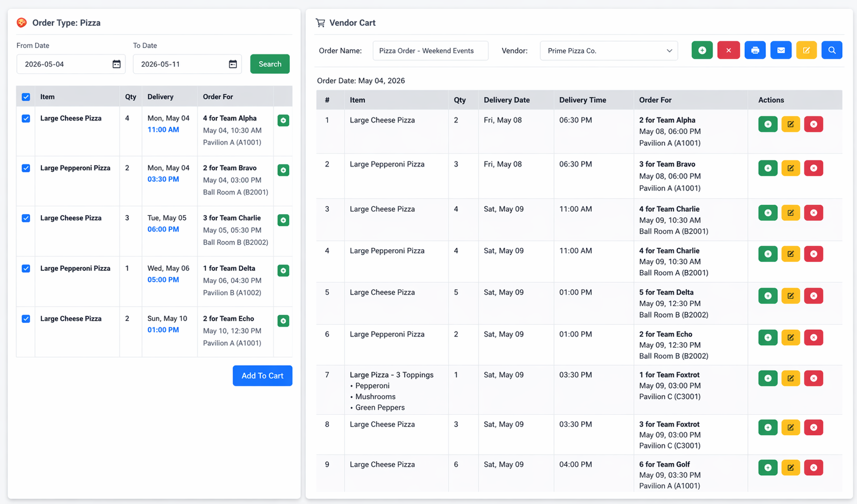857x504 pixels.
Task: Open the printer icon to print the cart
Action: point(755,50)
